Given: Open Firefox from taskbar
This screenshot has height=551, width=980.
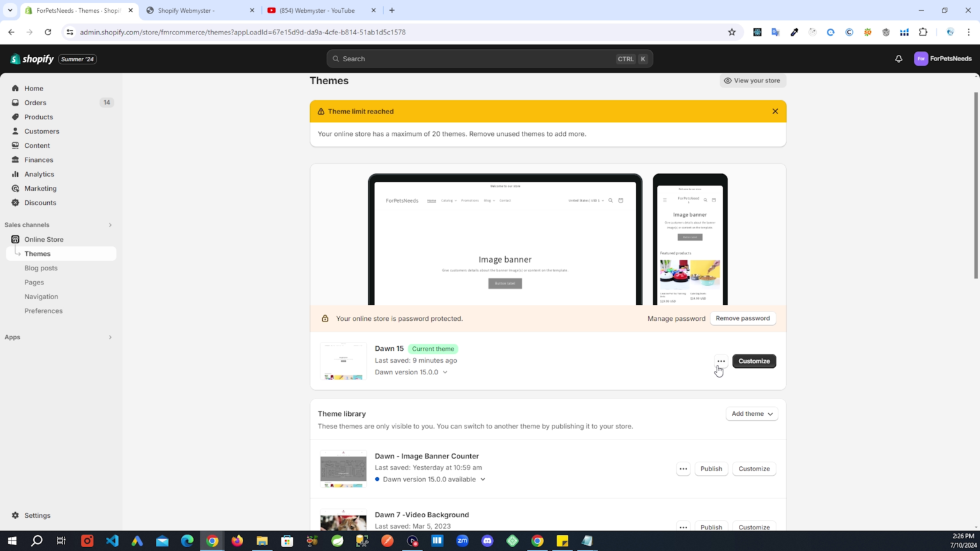Looking at the screenshot, I should pyautogui.click(x=237, y=541).
